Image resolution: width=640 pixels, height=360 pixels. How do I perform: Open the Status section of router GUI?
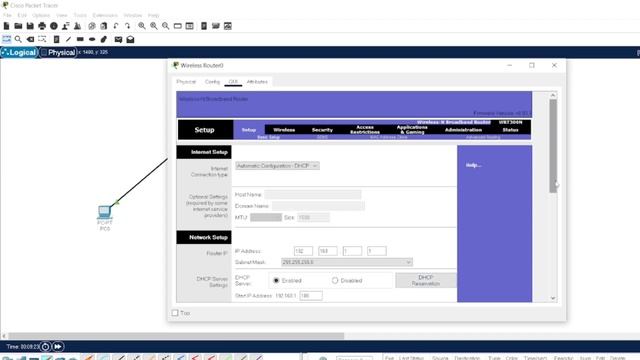point(510,130)
